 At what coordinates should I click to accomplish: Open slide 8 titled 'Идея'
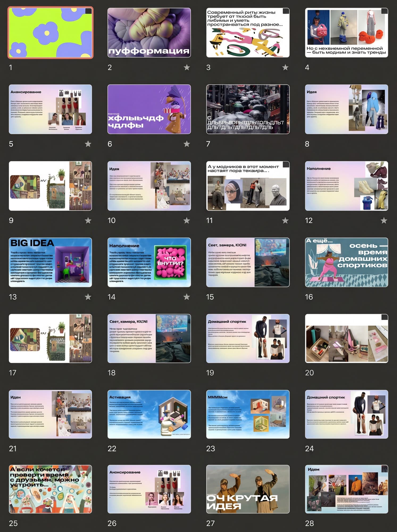pyautogui.click(x=346, y=109)
